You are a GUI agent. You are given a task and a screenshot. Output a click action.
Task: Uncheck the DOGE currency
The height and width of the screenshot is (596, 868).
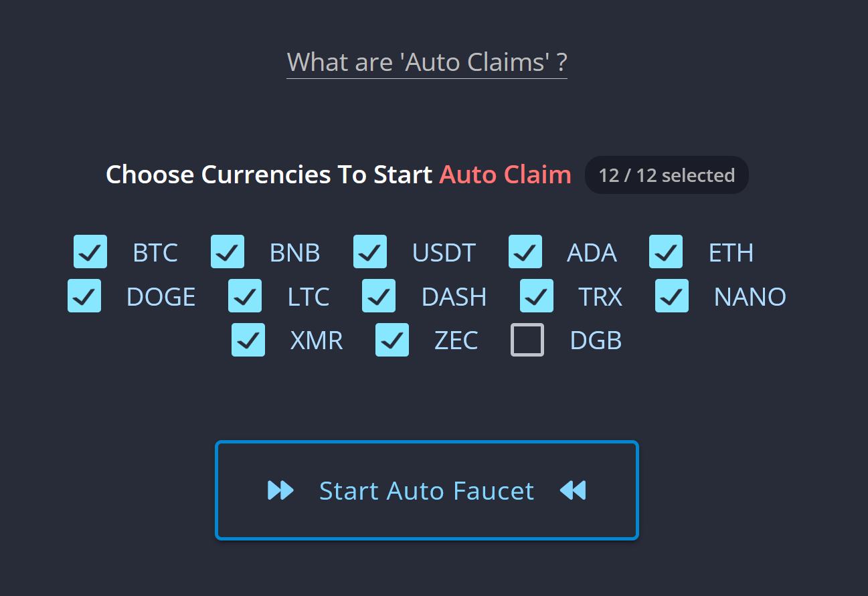(84, 296)
